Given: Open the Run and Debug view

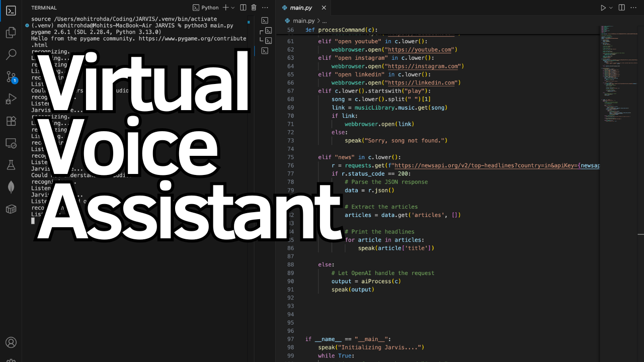Looking at the screenshot, I should (11, 99).
